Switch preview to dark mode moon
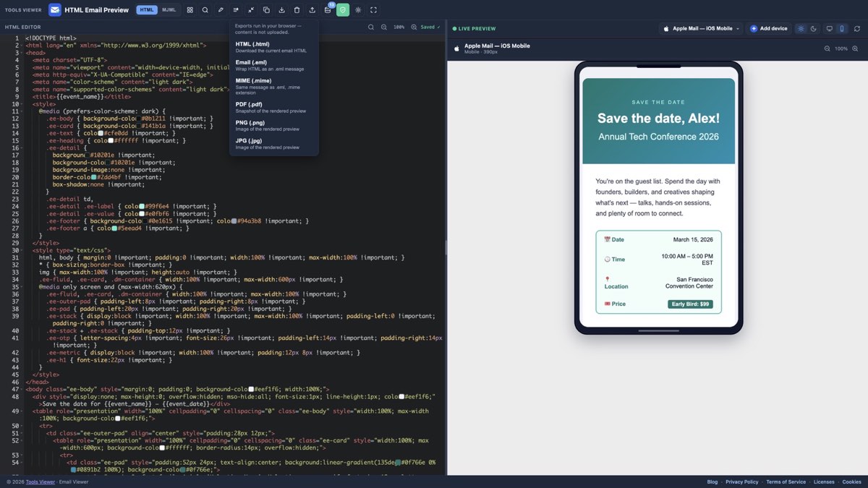868x488 pixels. (813, 29)
